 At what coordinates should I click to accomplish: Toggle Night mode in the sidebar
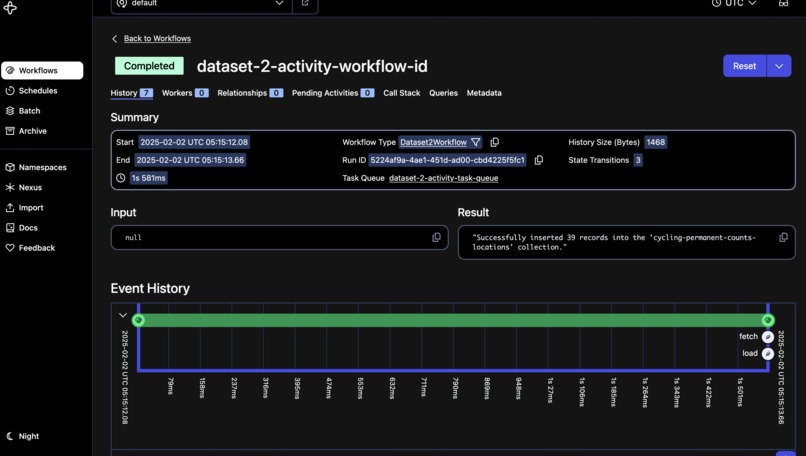(x=23, y=436)
